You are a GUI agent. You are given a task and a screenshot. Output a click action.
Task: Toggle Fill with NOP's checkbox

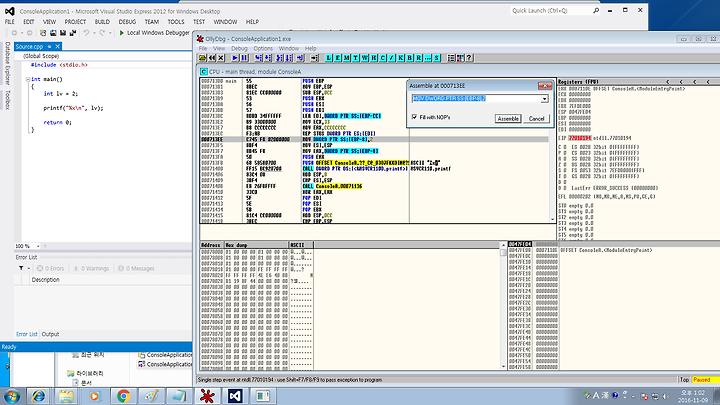(x=415, y=118)
